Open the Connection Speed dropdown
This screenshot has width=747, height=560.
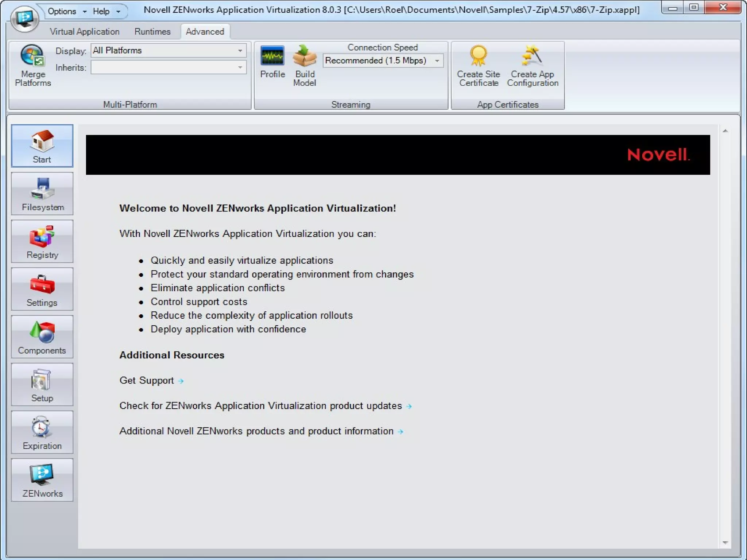point(383,61)
